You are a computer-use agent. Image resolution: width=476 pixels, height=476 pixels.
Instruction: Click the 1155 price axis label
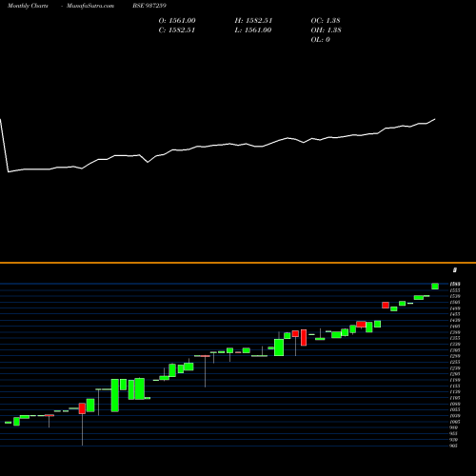[455, 387]
